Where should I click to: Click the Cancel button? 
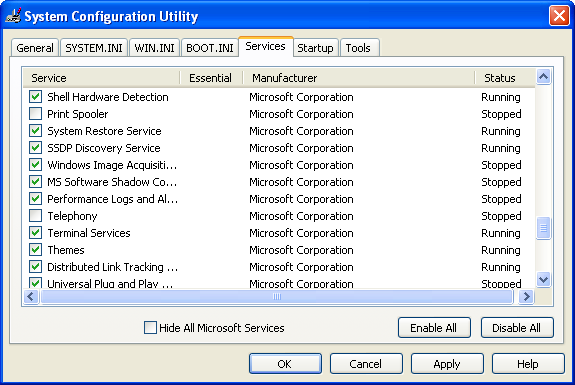366,363
